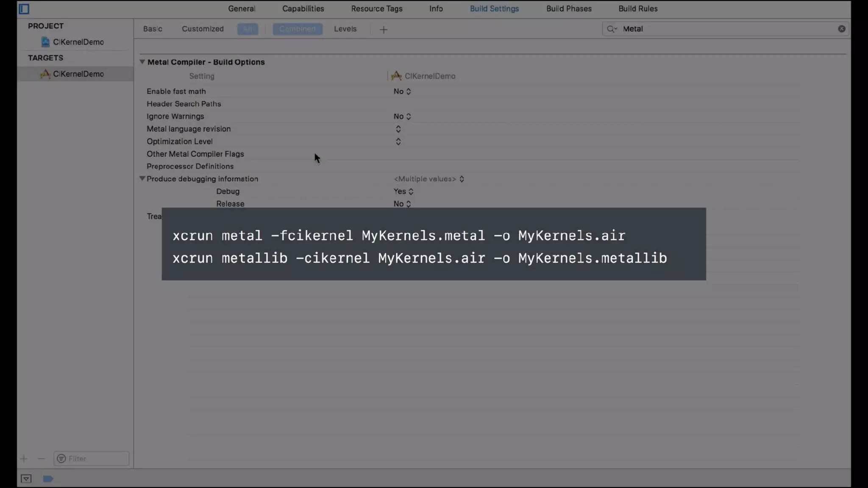Toggle the debug area show/hide icon

pos(26,479)
